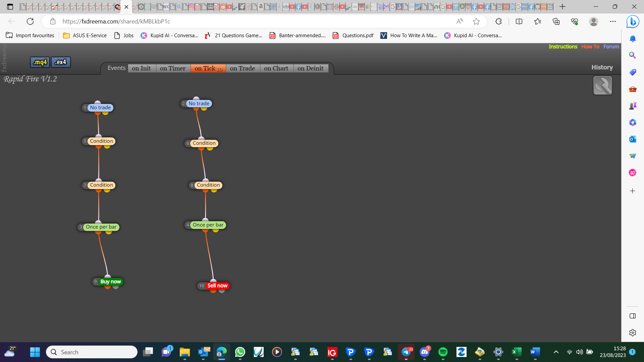Switch to the on Timer tab
Screen dimensions: 644x362
point(173,68)
